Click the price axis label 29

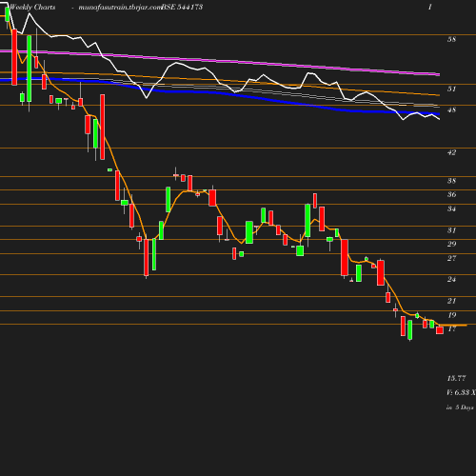click(x=451, y=244)
